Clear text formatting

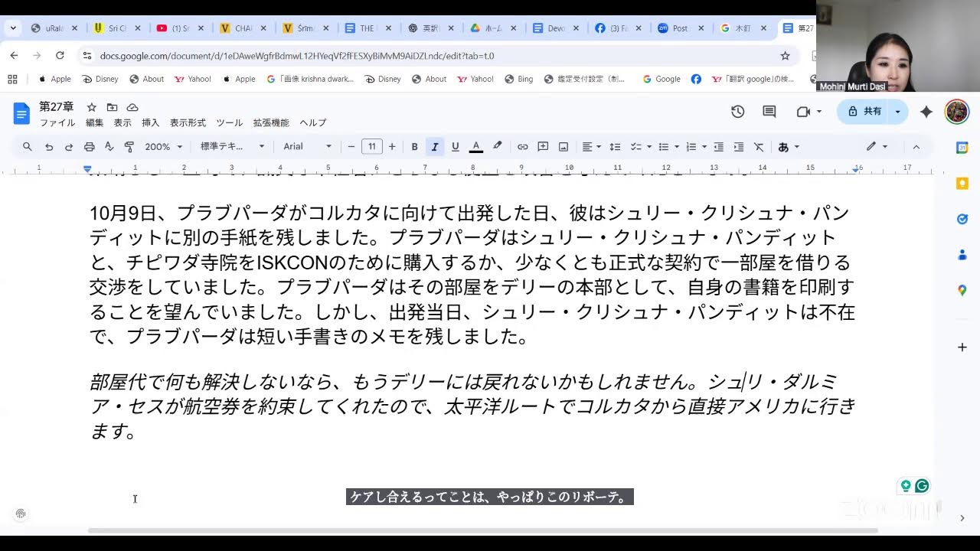(759, 147)
